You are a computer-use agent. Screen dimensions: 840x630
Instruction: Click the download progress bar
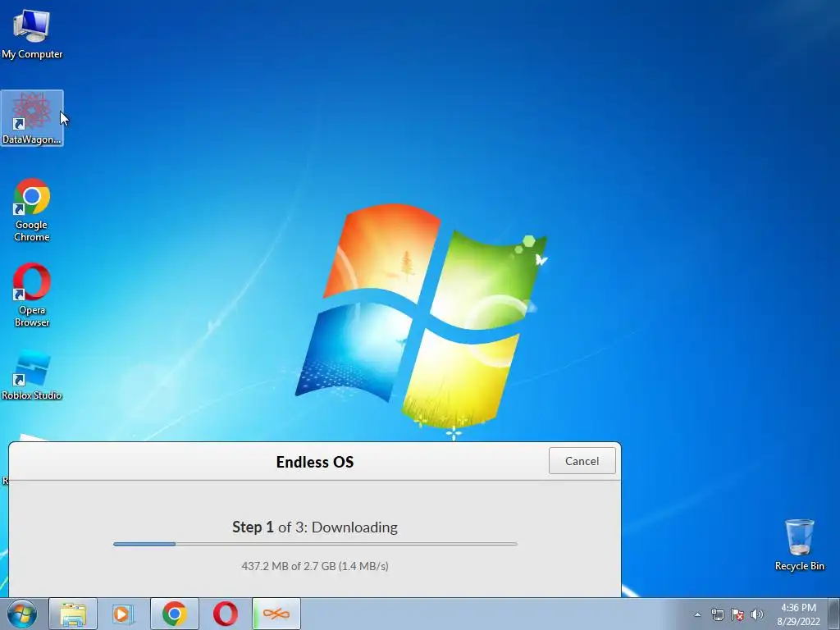coord(315,545)
